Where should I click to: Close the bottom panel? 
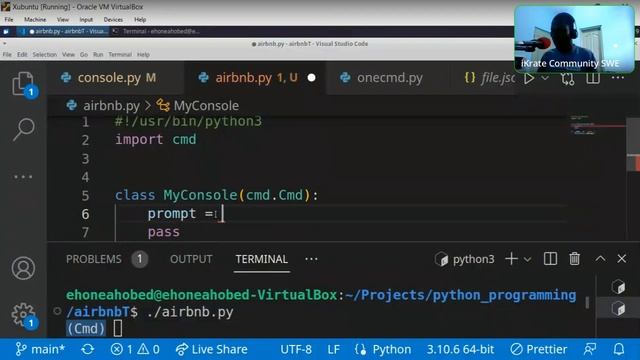click(x=622, y=259)
